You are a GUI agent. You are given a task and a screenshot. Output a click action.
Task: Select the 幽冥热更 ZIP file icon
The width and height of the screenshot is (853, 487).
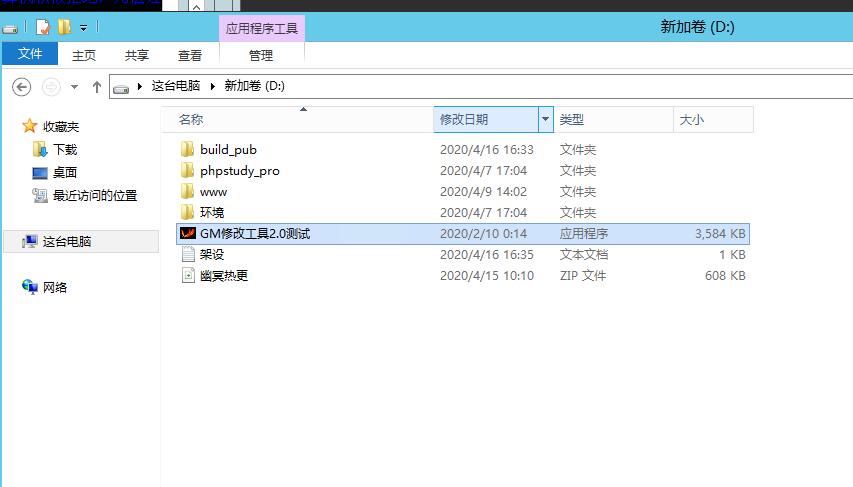(x=187, y=276)
